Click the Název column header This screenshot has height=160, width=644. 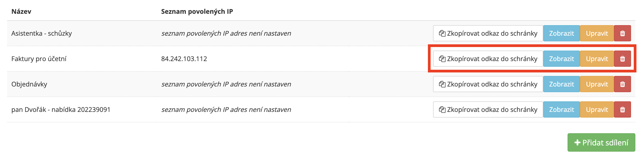click(21, 12)
